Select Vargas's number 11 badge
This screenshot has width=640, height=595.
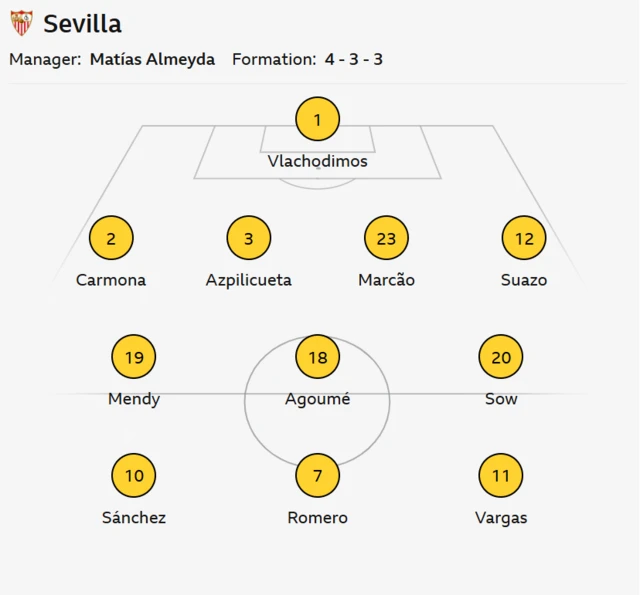coord(501,476)
